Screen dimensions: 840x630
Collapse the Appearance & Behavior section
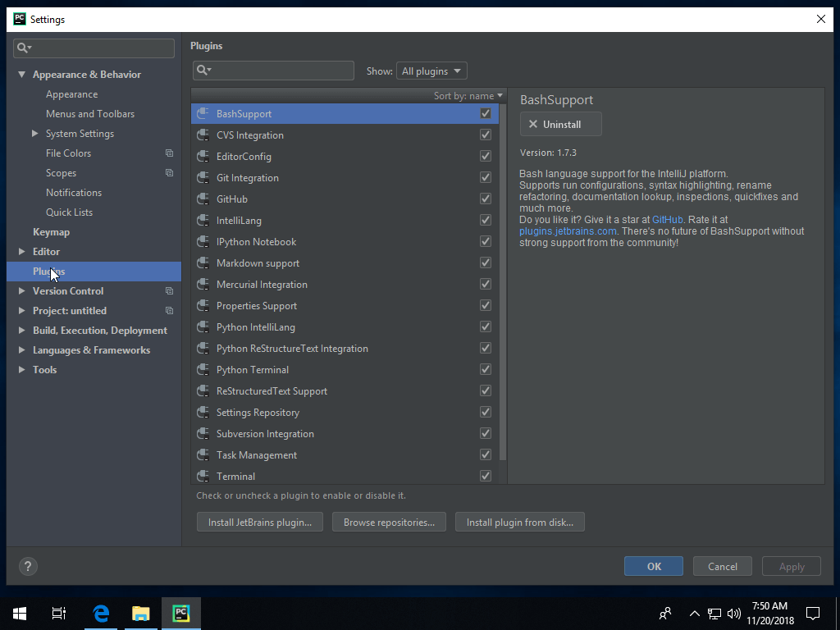[21, 75]
